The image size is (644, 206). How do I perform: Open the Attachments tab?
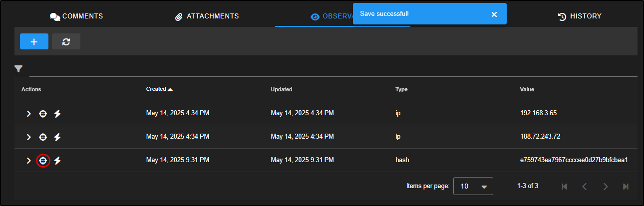click(x=207, y=16)
